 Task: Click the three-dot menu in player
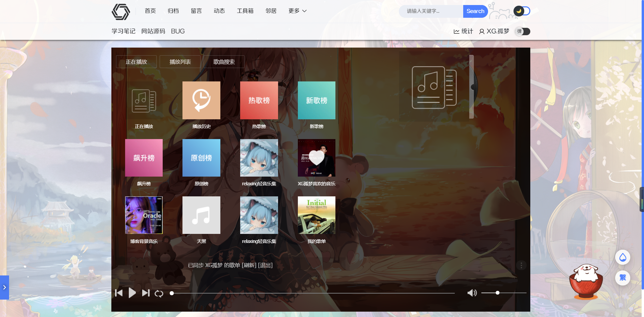521,265
